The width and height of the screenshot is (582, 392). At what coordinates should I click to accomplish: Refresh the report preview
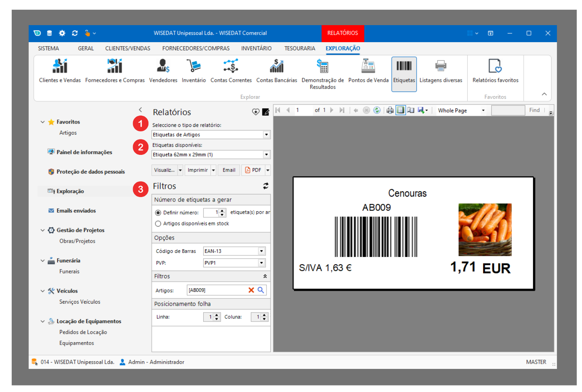click(377, 110)
